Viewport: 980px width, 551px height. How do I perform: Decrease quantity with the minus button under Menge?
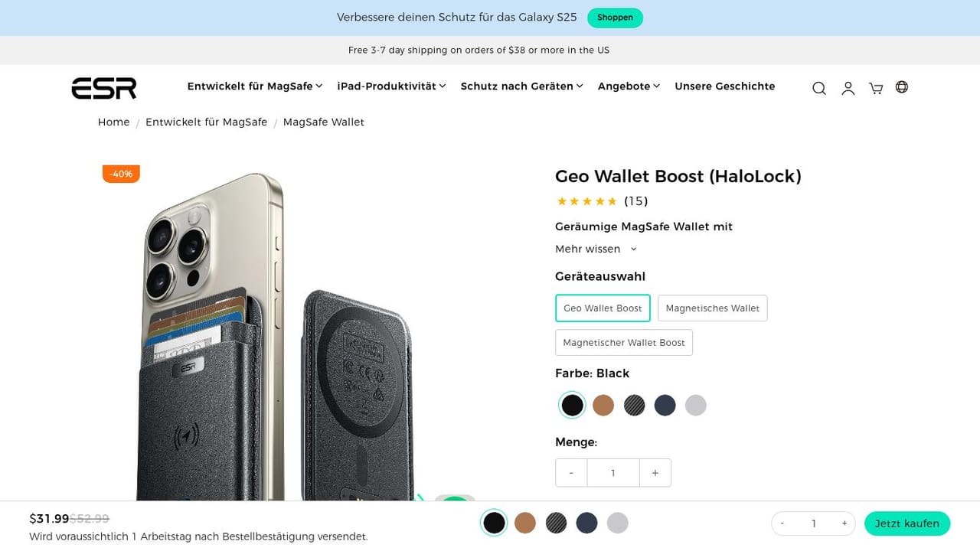coord(571,473)
